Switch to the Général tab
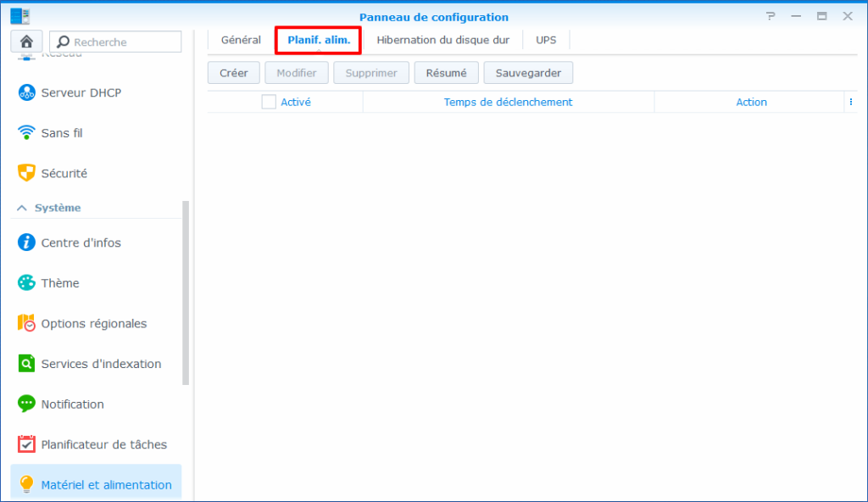Screen dimensions: 868x502 point(241,40)
